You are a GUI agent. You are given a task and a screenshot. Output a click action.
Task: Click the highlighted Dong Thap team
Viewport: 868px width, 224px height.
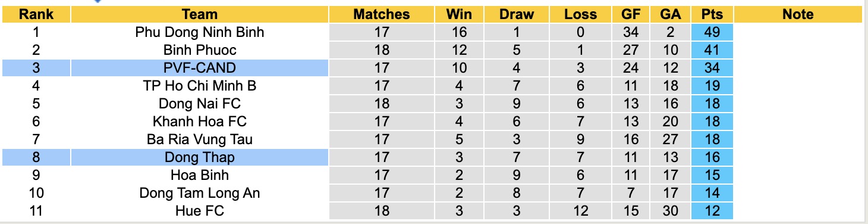[x=200, y=157]
